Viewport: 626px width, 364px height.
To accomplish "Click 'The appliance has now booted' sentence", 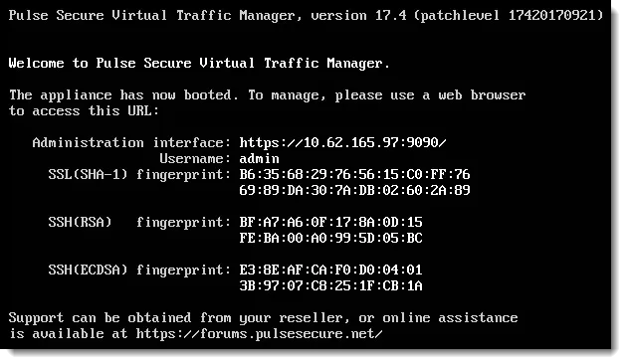I will 123,95.
